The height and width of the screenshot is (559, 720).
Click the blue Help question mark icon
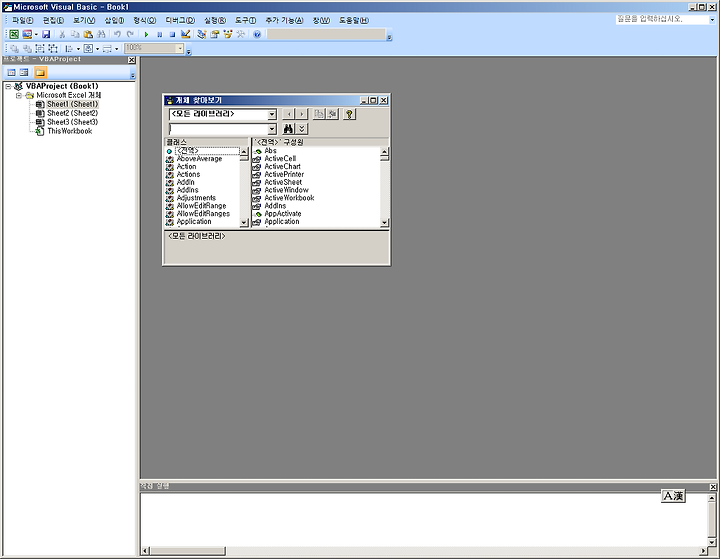257,34
